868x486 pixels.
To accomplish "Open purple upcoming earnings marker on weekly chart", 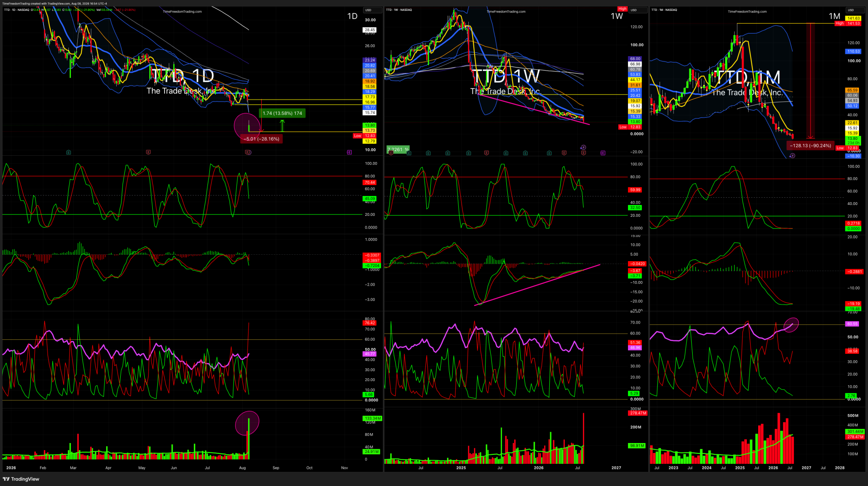I will click(603, 153).
